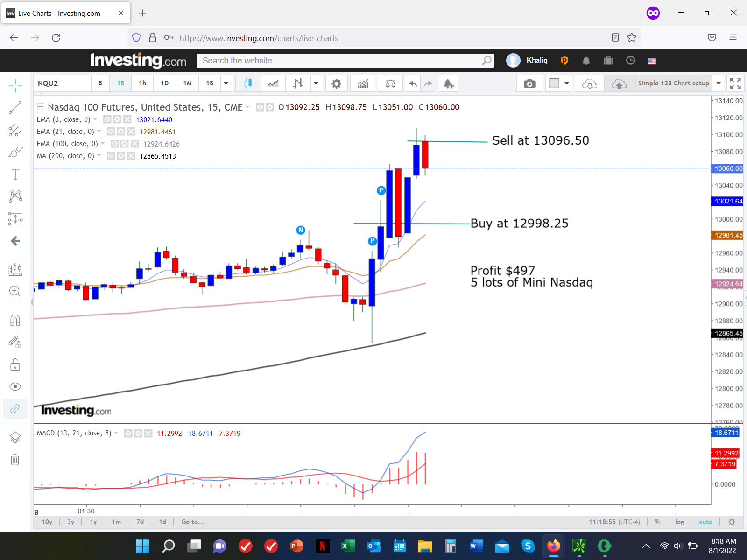Expand the interval dropdown arrow
This screenshot has width=747, height=560.
pos(226,83)
